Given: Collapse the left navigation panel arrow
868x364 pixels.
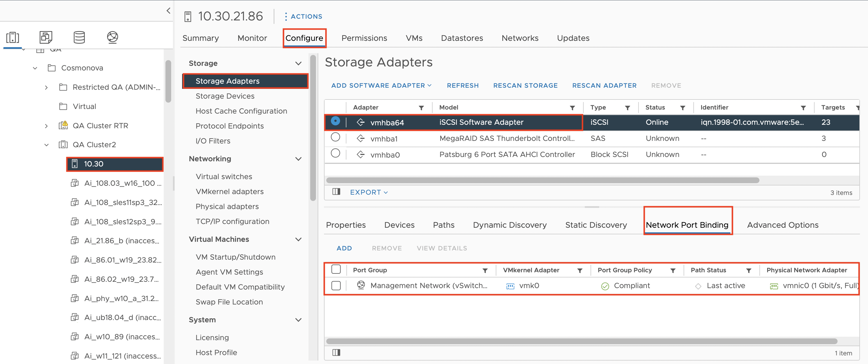Looking at the screenshot, I should 168,10.
